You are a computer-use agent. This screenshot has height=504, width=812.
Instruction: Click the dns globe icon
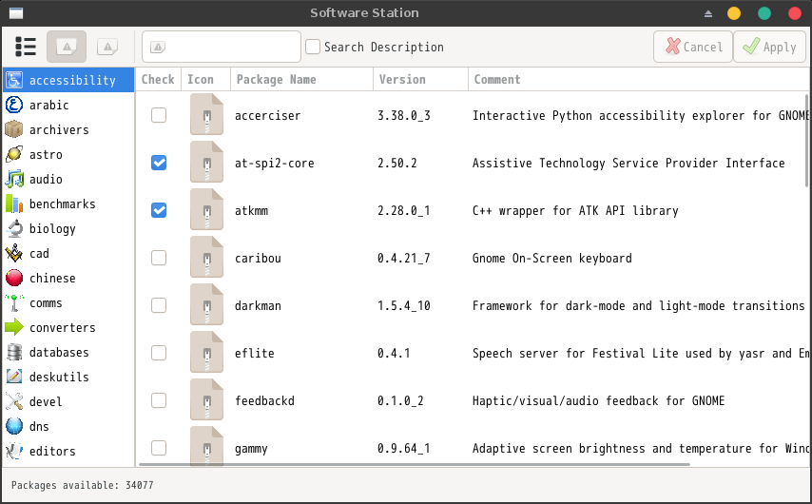click(14, 426)
